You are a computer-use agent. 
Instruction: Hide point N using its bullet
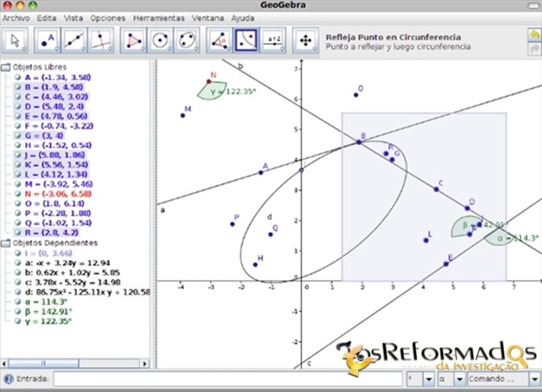pyautogui.click(x=18, y=194)
